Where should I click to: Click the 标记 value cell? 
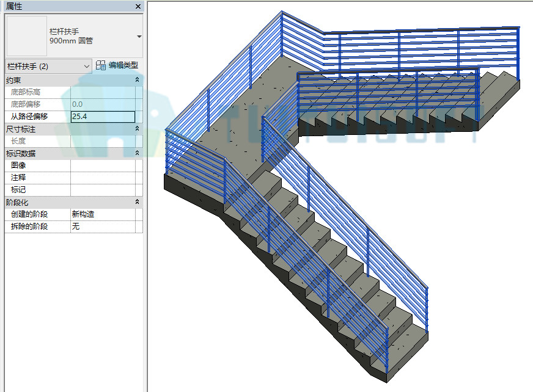103,190
